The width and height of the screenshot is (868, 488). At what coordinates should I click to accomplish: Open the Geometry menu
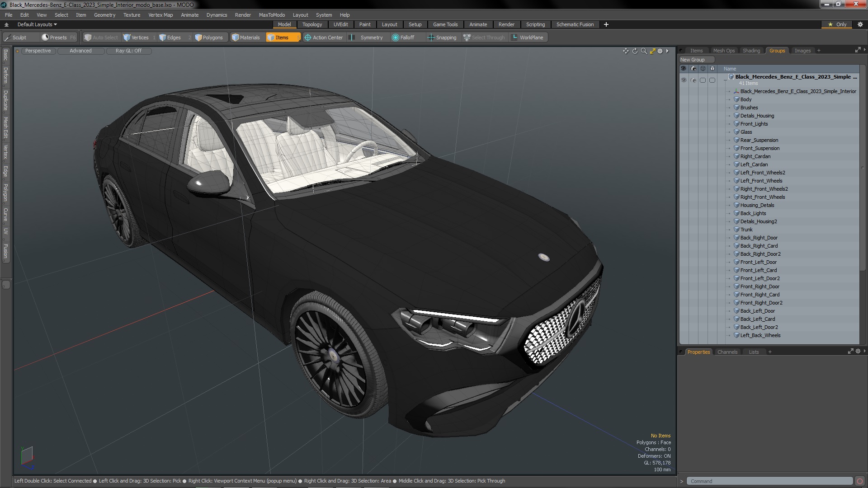[x=104, y=15]
